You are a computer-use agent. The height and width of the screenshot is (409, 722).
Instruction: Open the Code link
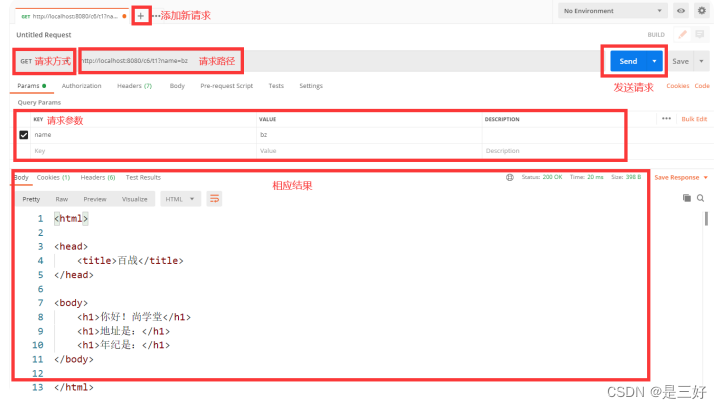702,86
